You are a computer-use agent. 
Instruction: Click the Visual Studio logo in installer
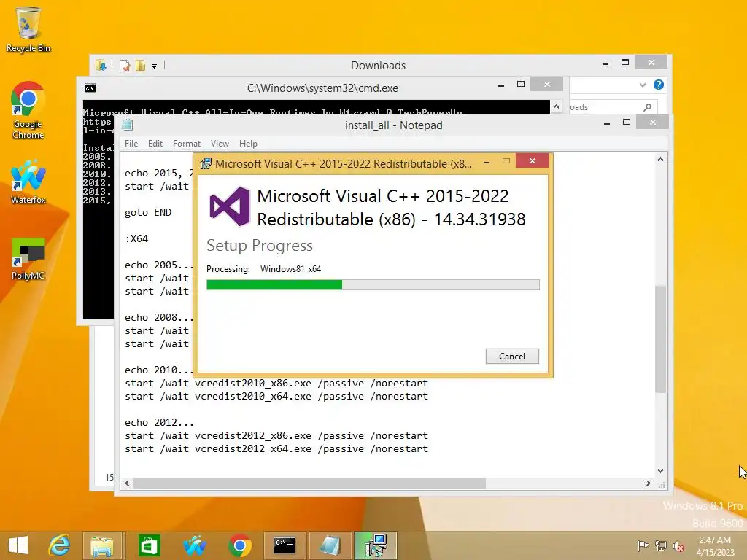coord(230,206)
